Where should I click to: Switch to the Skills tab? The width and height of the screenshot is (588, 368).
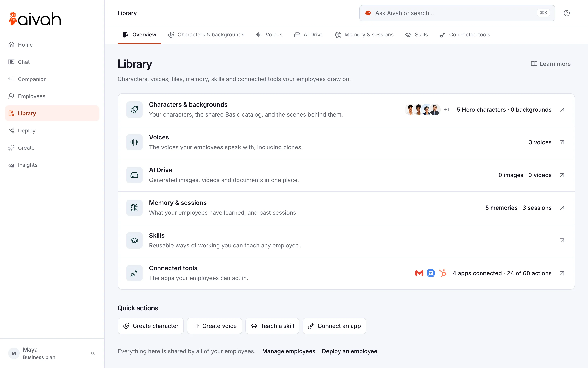coord(416,35)
